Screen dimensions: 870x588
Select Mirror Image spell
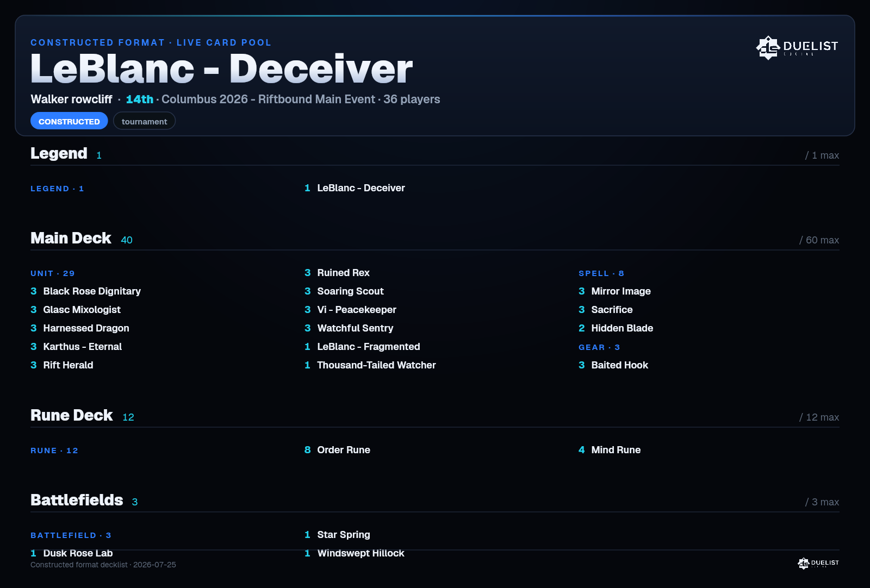coord(614,291)
